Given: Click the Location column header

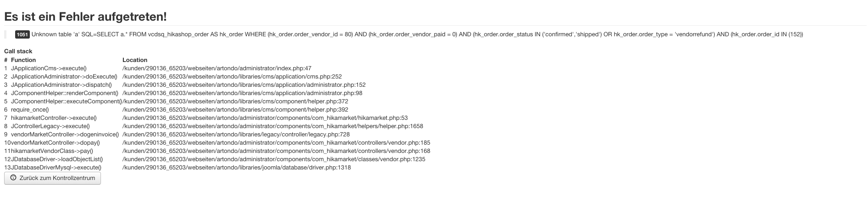Looking at the screenshot, I should point(135,60).
